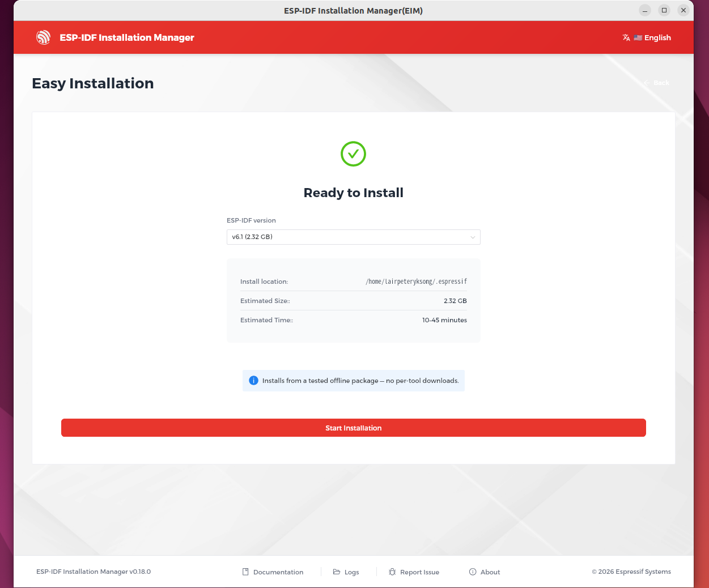
Task: Click the ESP-IDF version chevron arrow
Action: (473, 237)
